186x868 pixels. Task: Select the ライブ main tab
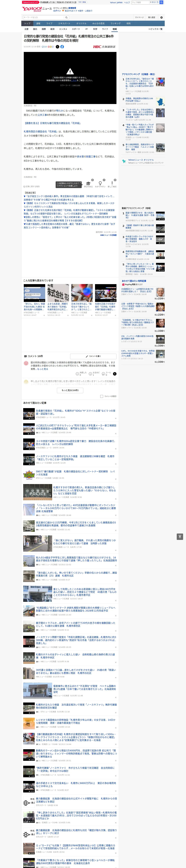pyautogui.click(x=49, y=24)
